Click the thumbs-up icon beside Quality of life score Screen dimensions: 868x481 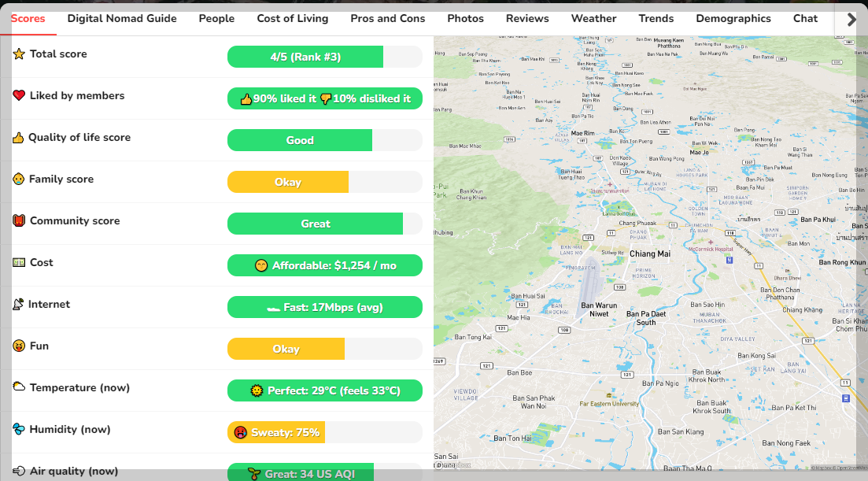[18, 137]
